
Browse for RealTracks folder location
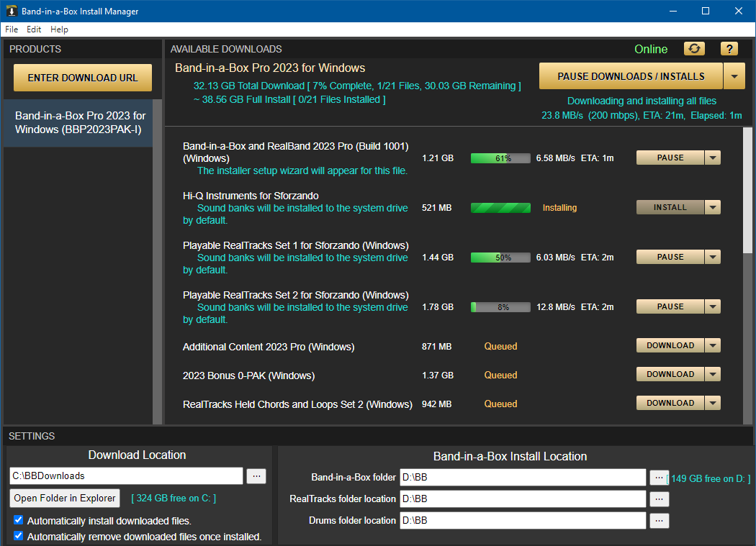pyautogui.click(x=659, y=499)
